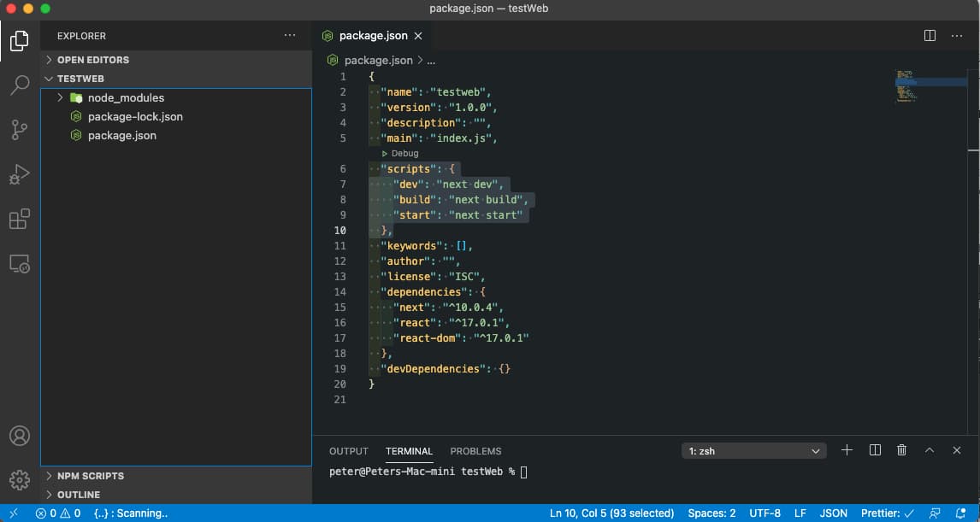The image size is (980, 522).
Task: Split the terminal pane
Action: (x=875, y=450)
